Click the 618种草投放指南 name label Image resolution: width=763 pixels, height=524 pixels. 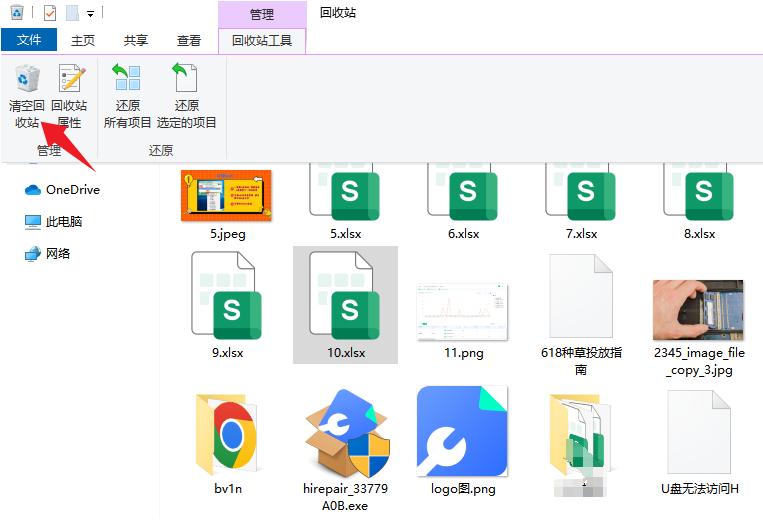(581, 361)
